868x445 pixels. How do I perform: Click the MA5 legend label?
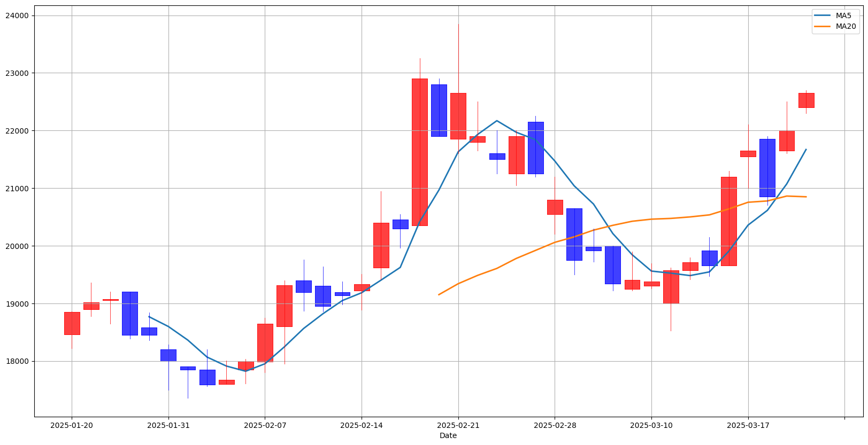point(843,15)
